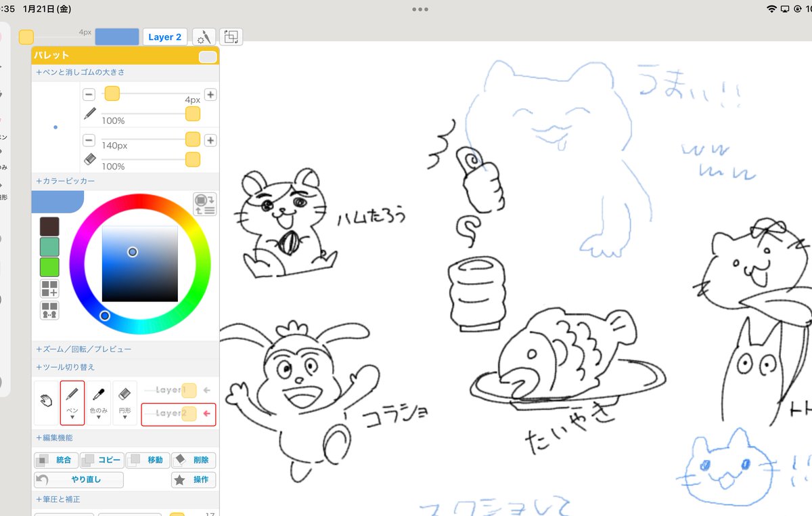
Task: Click the Layer2 opacity slider knob
Action: click(189, 413)
